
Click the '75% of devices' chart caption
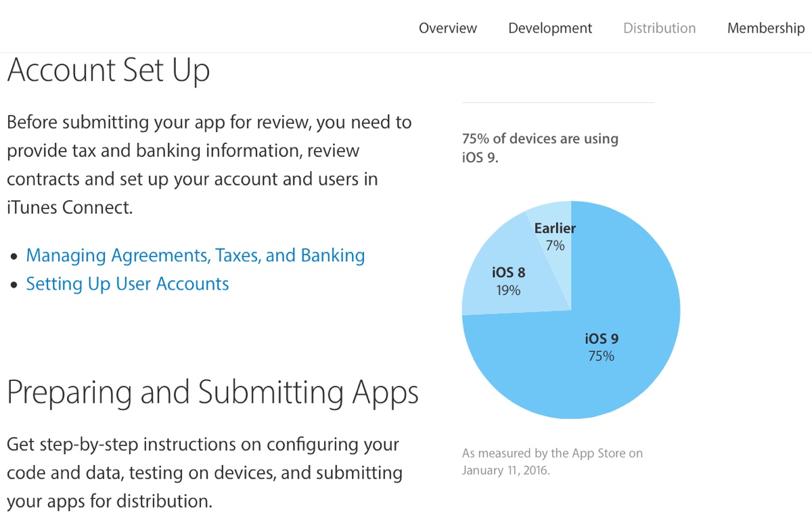540,148
